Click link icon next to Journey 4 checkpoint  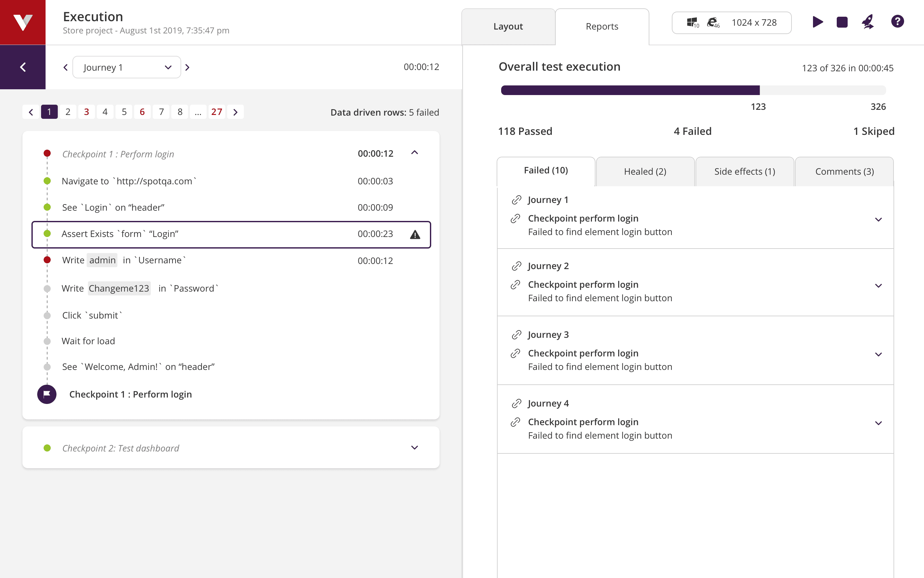tap(516, 422)
